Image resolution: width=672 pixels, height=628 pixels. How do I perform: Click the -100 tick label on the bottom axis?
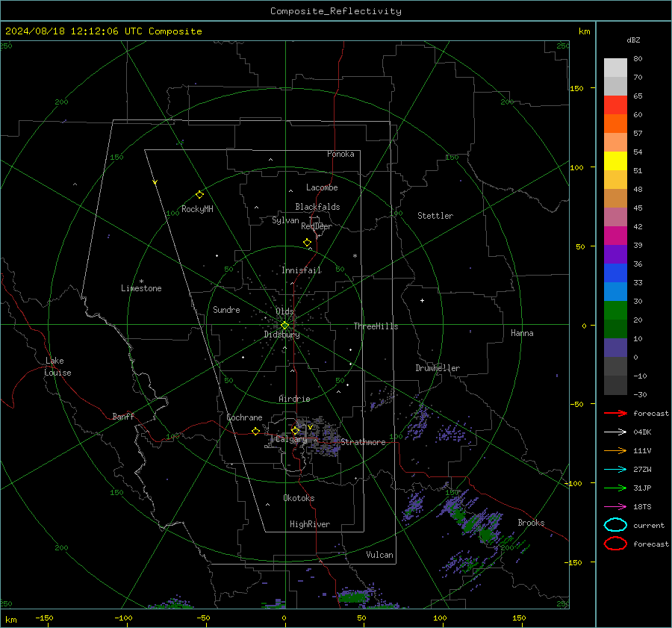pos(123,618)
